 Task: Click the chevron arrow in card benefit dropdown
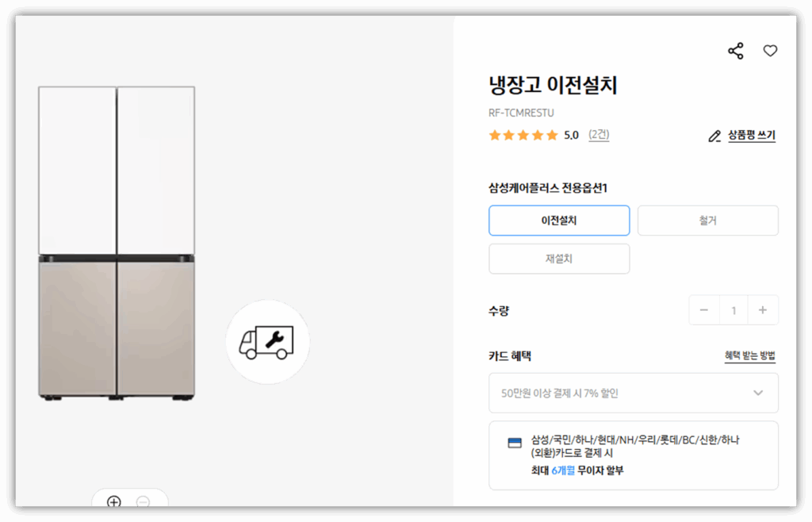click(x=758, y=393)
